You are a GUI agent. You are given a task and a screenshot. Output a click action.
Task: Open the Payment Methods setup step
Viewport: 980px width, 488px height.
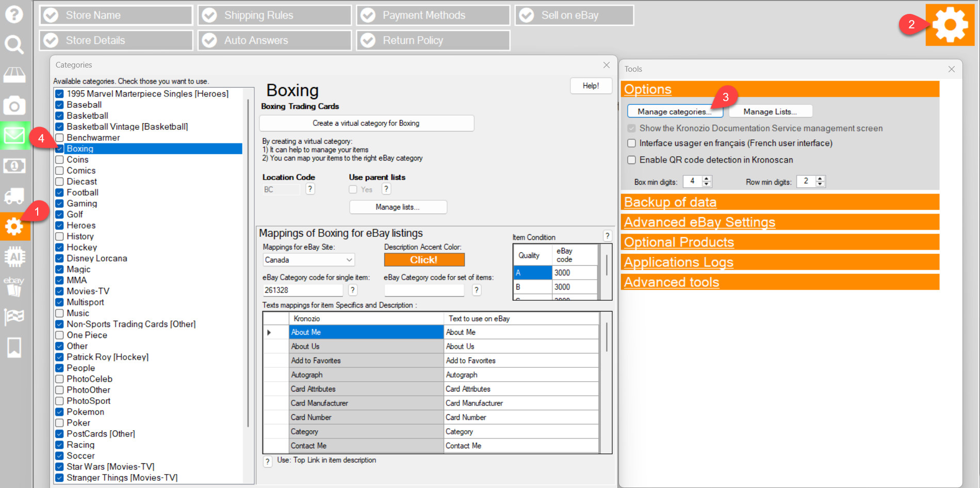point(433,15)
